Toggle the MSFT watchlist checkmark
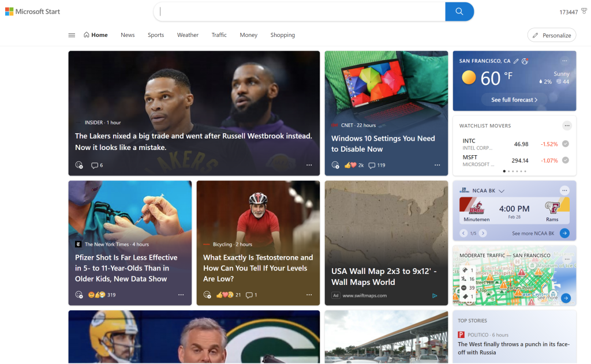 [566, 160]
